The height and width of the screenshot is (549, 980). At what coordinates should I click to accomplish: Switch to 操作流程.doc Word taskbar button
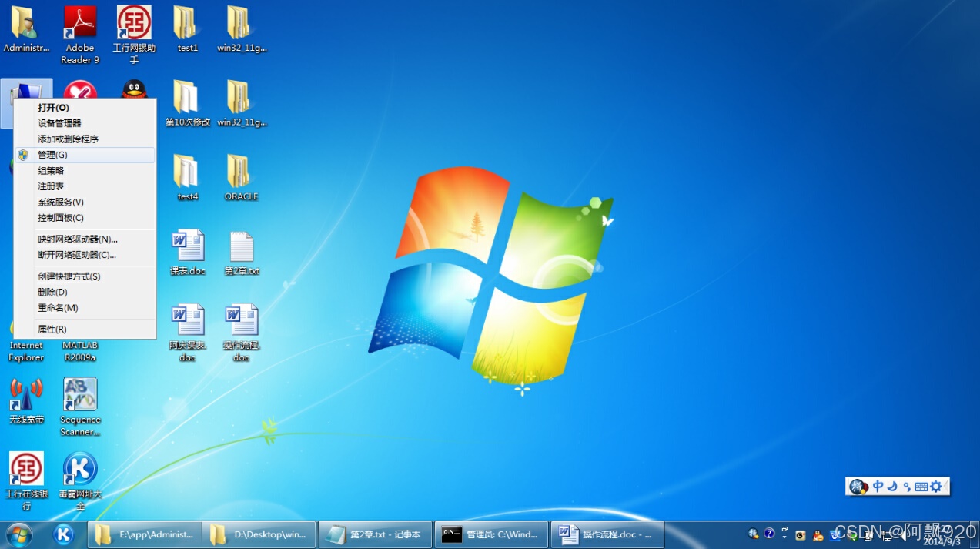pos(607,534)
